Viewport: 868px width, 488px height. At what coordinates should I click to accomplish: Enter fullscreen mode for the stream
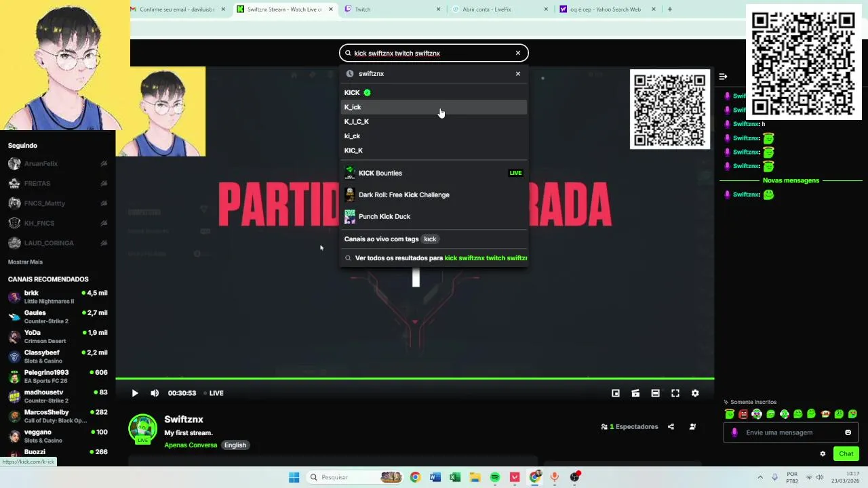coord(675,393)
